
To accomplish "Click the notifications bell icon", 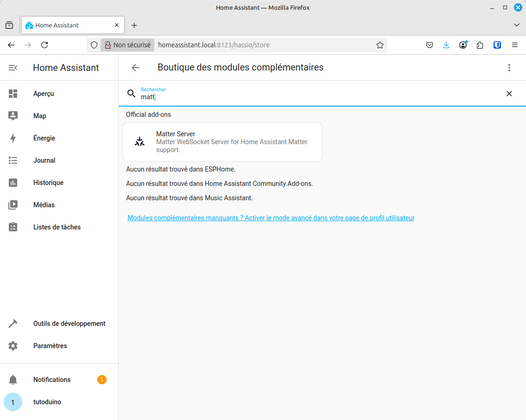I will point(13,380).
